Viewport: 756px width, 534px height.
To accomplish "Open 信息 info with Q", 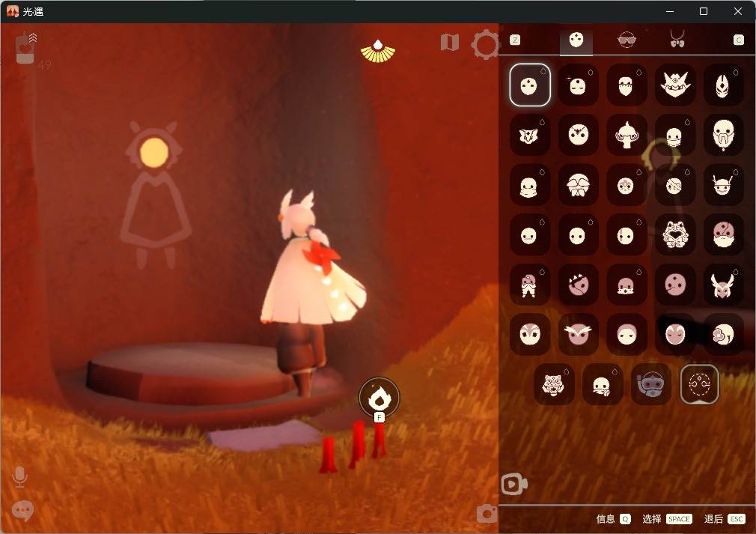I will click(613, 518).
